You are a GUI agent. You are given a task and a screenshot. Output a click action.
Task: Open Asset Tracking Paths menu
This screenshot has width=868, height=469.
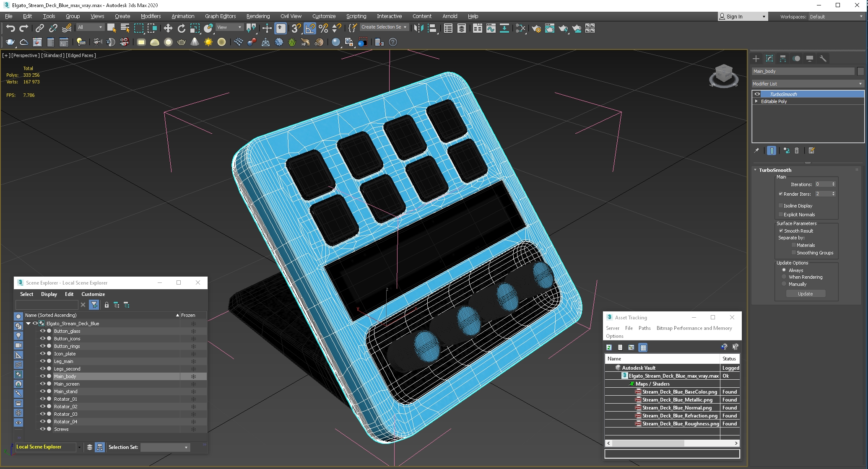click(645, 328)
